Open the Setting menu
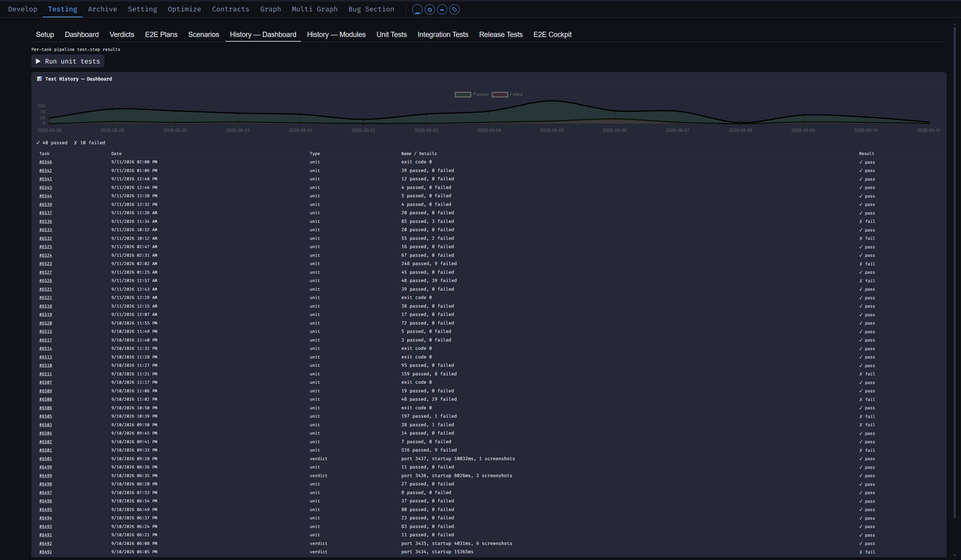The height and width of the screenshot is (560, 961). [142, 9]
